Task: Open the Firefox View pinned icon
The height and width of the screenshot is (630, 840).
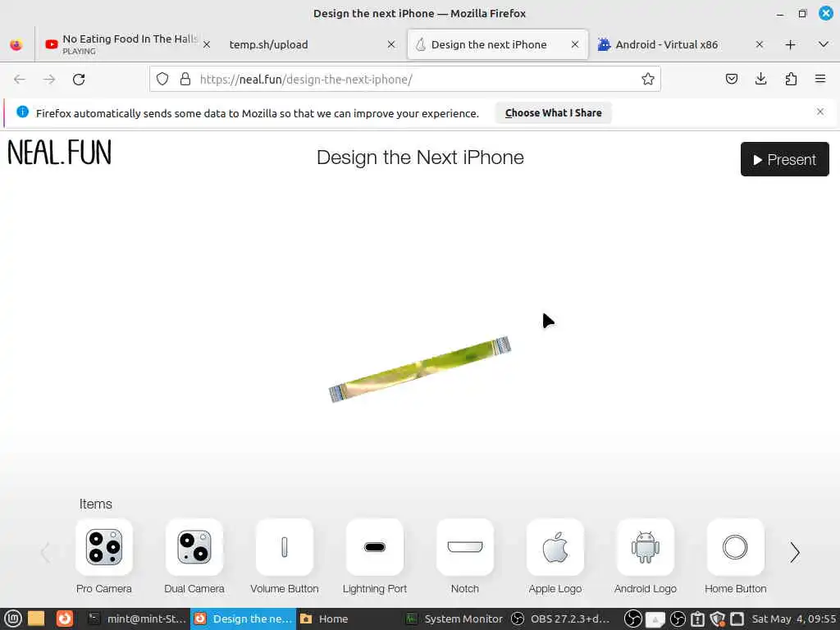Action: click(16, 44)
